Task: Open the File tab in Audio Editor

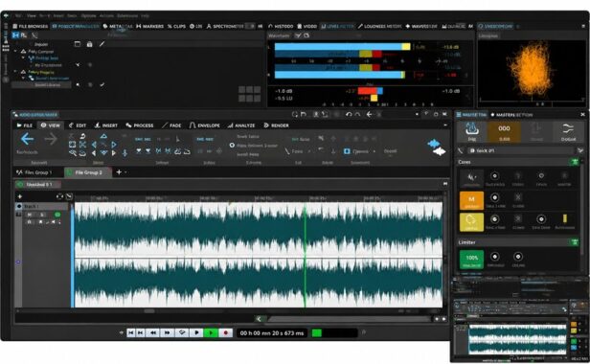Action: (x=25, y=125)
